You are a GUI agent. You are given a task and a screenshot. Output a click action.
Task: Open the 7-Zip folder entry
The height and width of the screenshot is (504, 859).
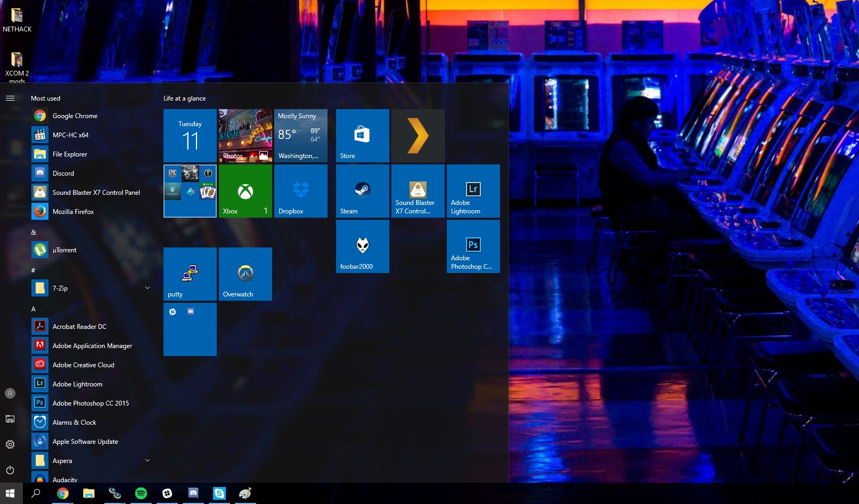(x=91, y=288)
